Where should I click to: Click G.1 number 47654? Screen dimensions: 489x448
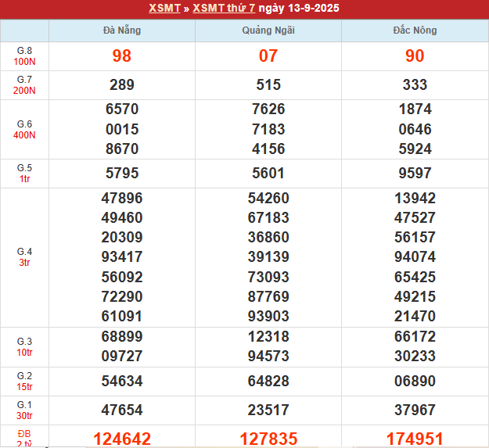point(122,410)
